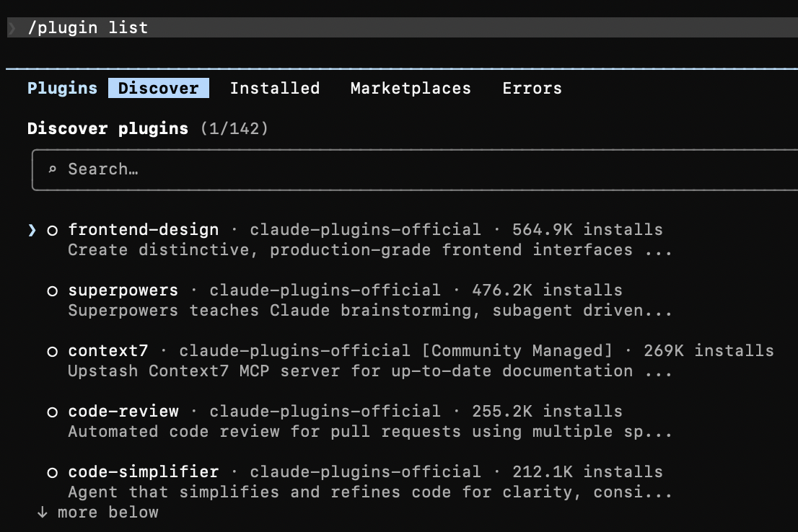The width and height of the screenshot is (798, 532).
Task: Click 'Upstash Context7 MCP server' description
Action: click(x=370, y=371)
